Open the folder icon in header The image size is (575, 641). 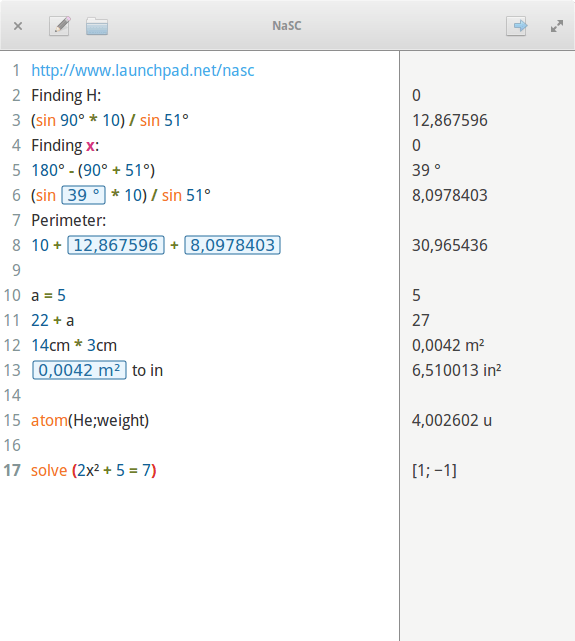tap(97, 26)
